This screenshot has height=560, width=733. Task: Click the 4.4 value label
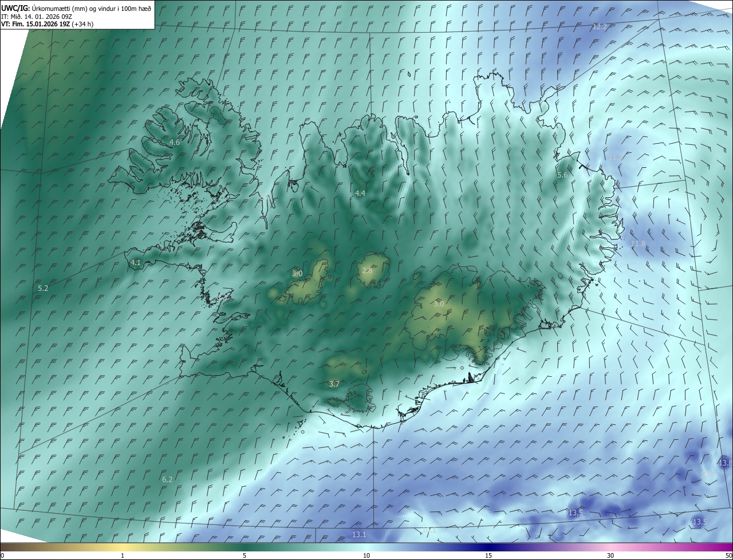click(360, 194)
